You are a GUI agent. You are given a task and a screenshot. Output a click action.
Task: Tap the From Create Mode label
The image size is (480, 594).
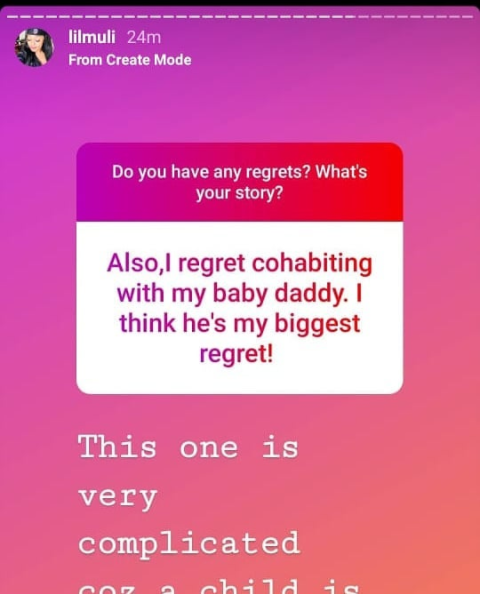coord(130,60)
